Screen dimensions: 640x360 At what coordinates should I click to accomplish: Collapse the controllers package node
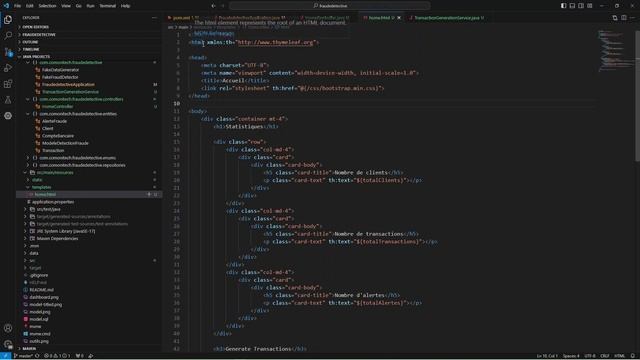pos(28,99)
